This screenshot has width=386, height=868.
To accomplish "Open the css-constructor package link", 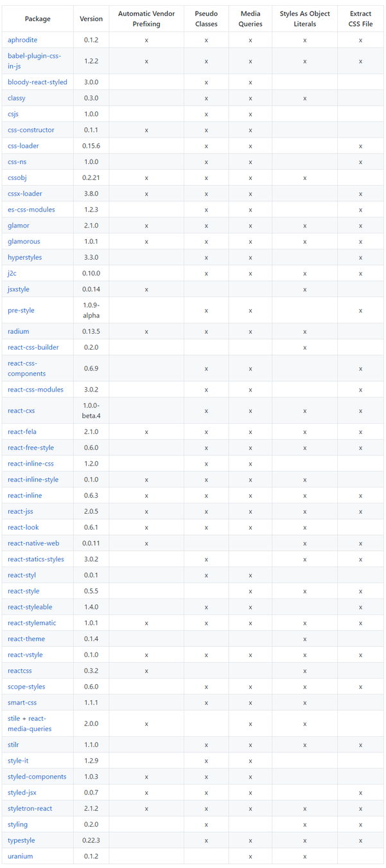I will (31, 130).
